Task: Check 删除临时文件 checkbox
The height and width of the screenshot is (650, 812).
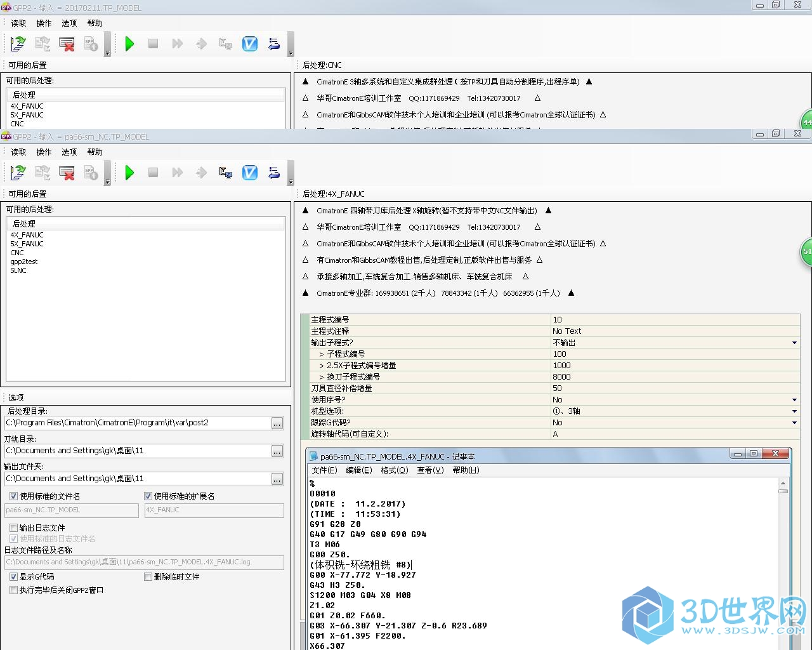Action: pyautogui.click(x=148, y=577)
